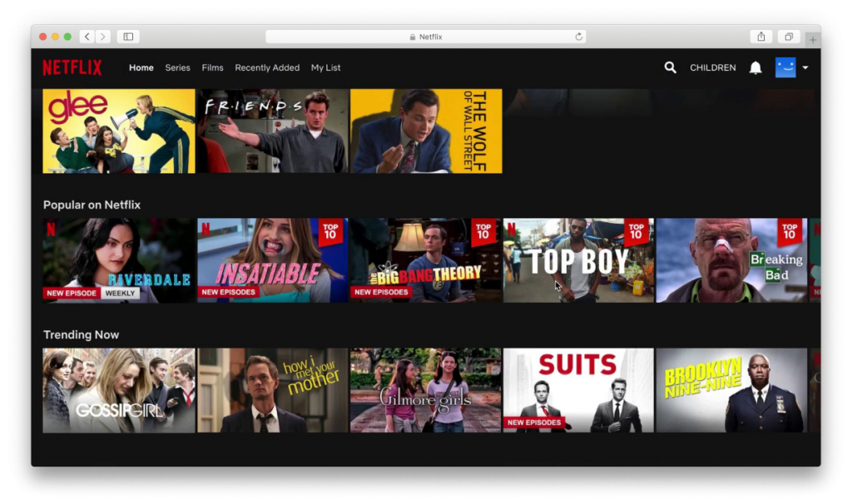The image size is (852, 504).
Task: Open the Suits thumbnail
Action: (579, 391)
